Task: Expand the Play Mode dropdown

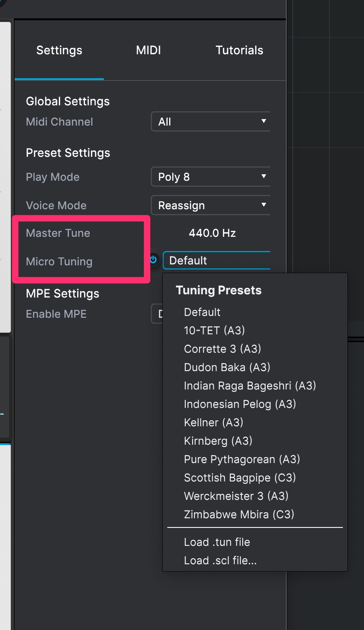Action: point(210,177)
